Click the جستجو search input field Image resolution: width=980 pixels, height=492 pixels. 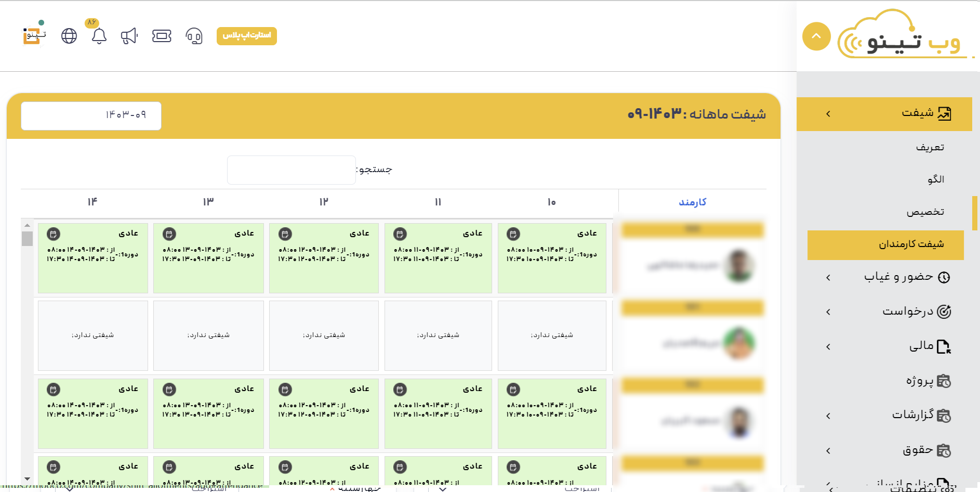tap(291, 170)
